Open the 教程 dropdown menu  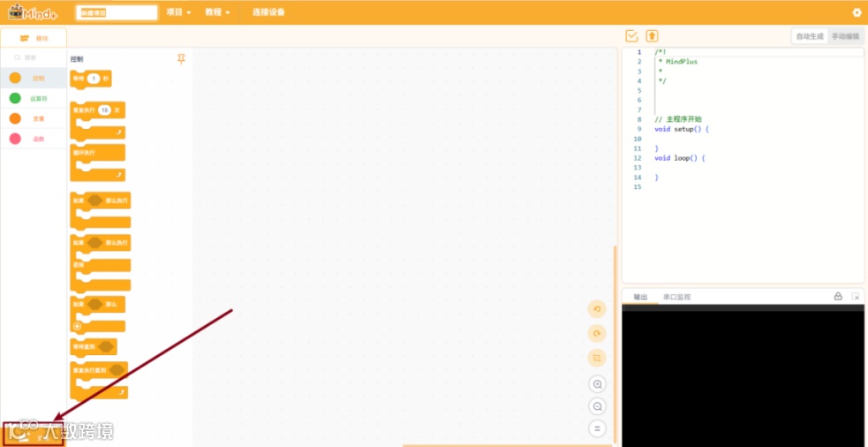pos(217,12)
